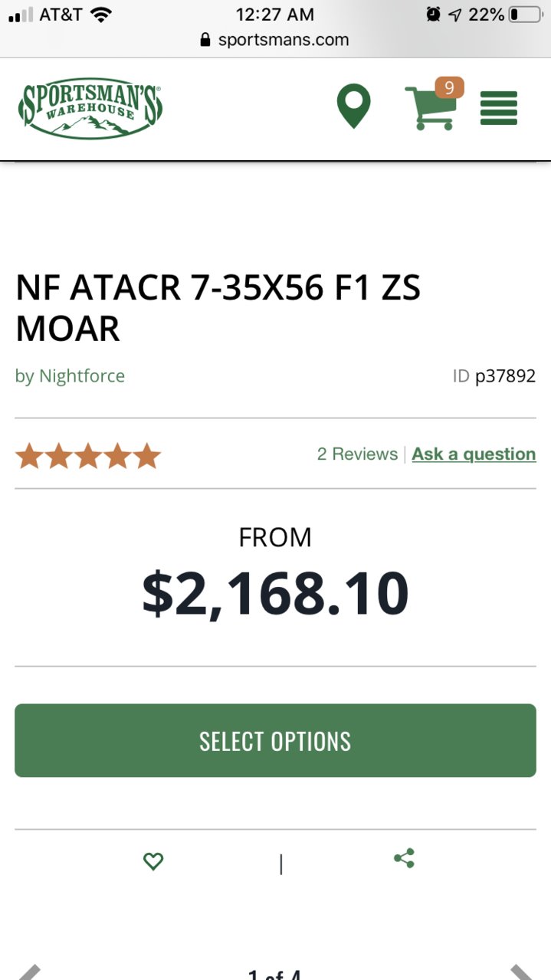The width and height of the screenshot is (551, 980).
Task: Tap the sportsmans.com address bar
Action: point(275,40)
